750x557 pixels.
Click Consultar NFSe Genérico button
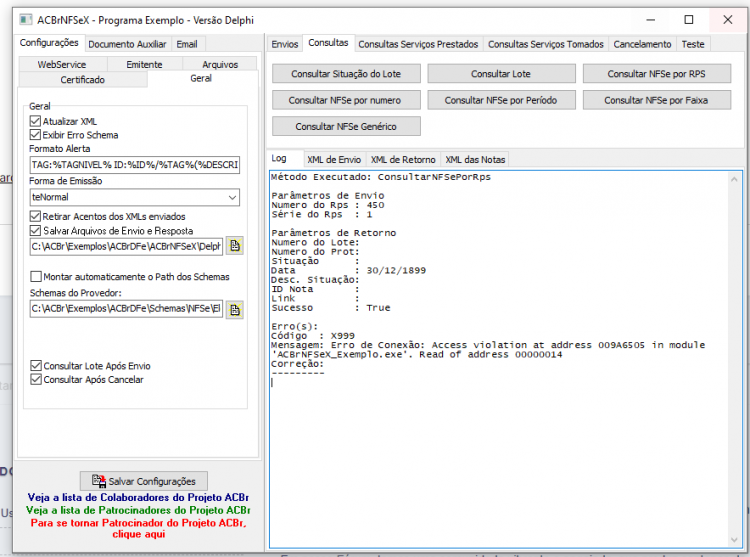click(346, 126)
